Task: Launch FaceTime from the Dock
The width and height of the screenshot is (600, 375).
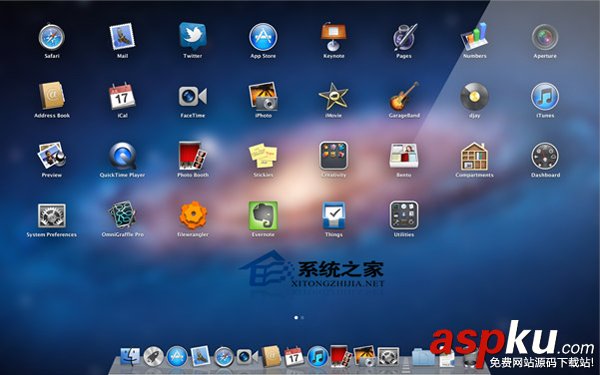Action: [247, 357]
